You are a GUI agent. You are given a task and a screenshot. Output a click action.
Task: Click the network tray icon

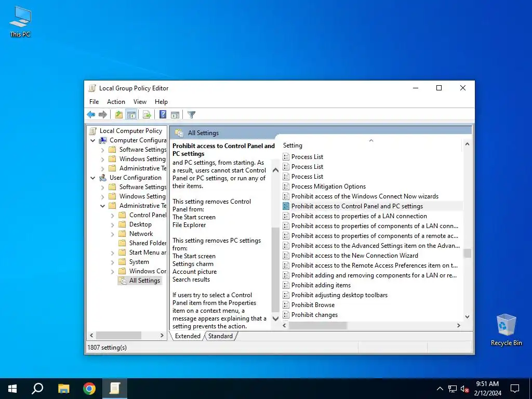coord(453,389)
